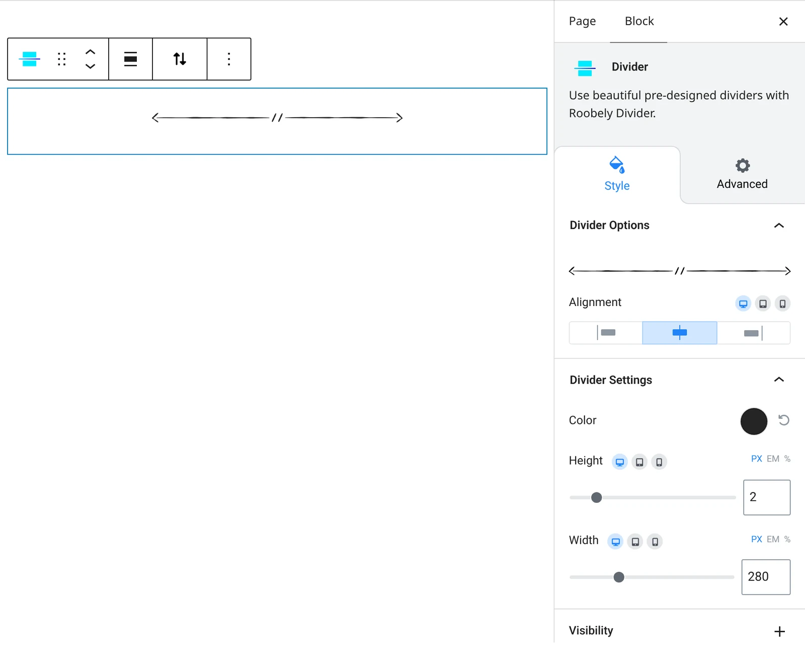Click the drag handle dots in block toolbar

(61, 59)
